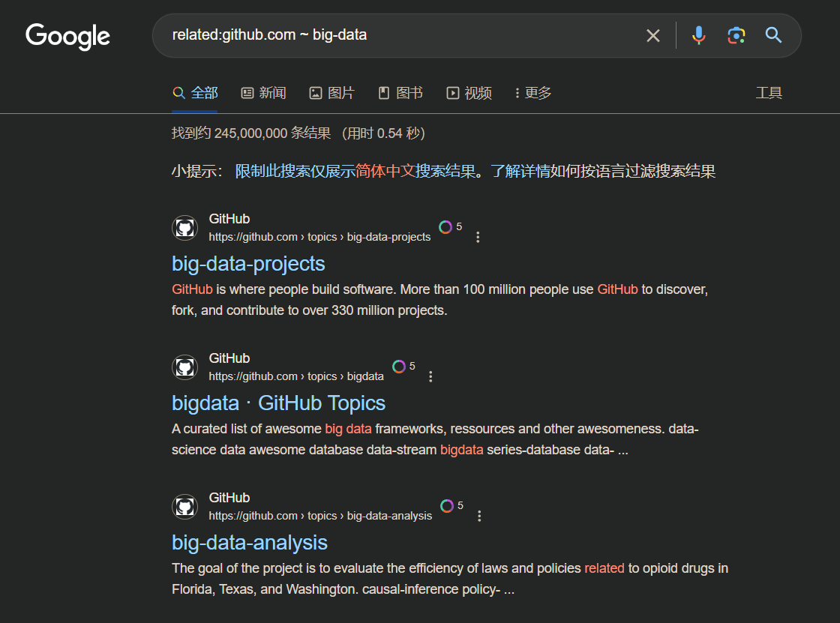Click URL github.com › topics › bigdata

296,376
